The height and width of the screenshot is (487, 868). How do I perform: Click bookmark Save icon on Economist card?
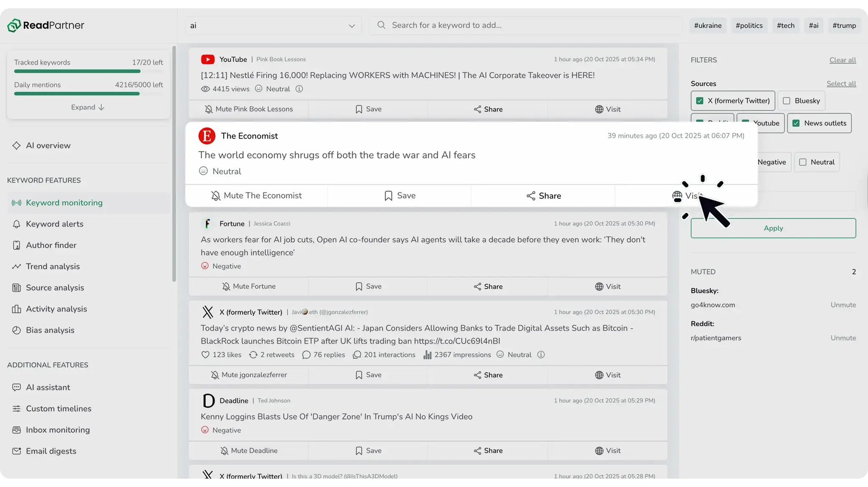388,196
